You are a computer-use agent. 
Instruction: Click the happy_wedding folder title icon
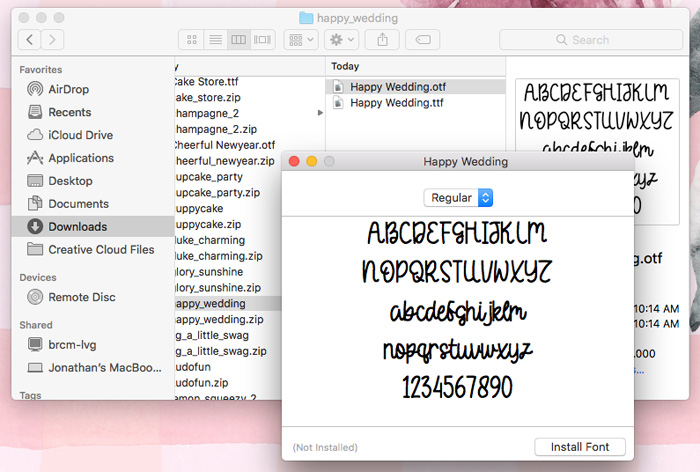[x=306, y=18]
